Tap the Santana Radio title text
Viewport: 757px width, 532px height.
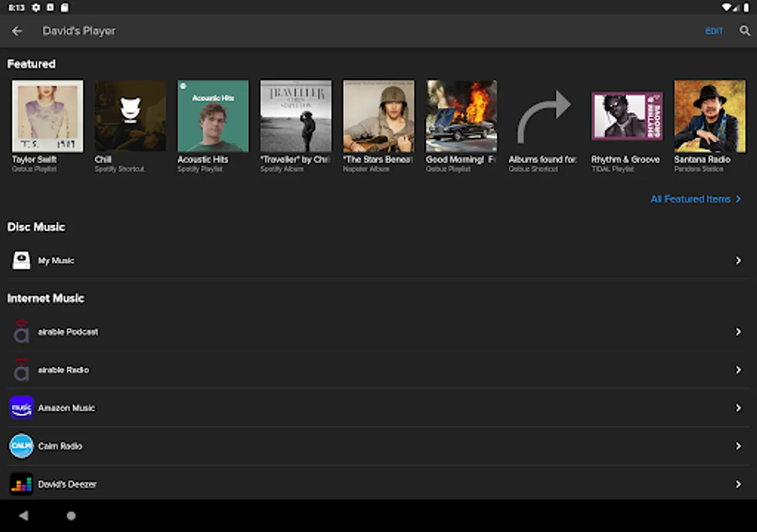702,160
